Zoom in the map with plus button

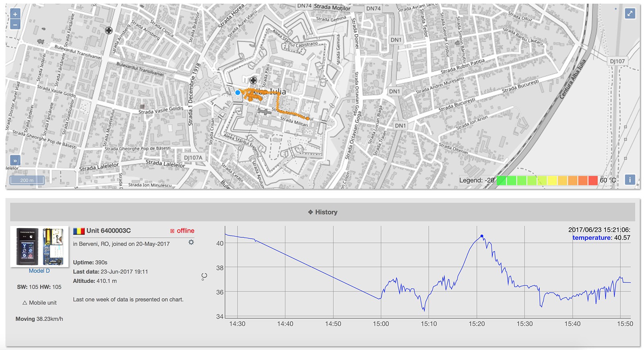coord(15,14)
